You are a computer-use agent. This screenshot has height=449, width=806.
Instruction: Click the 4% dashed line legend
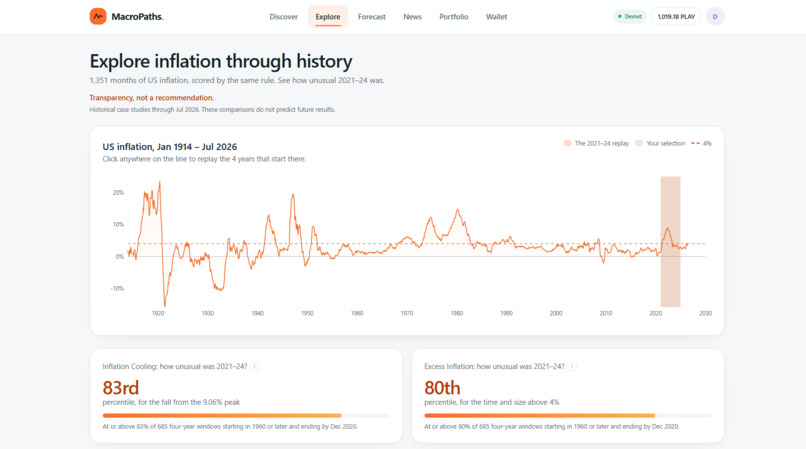pos(702,143)
